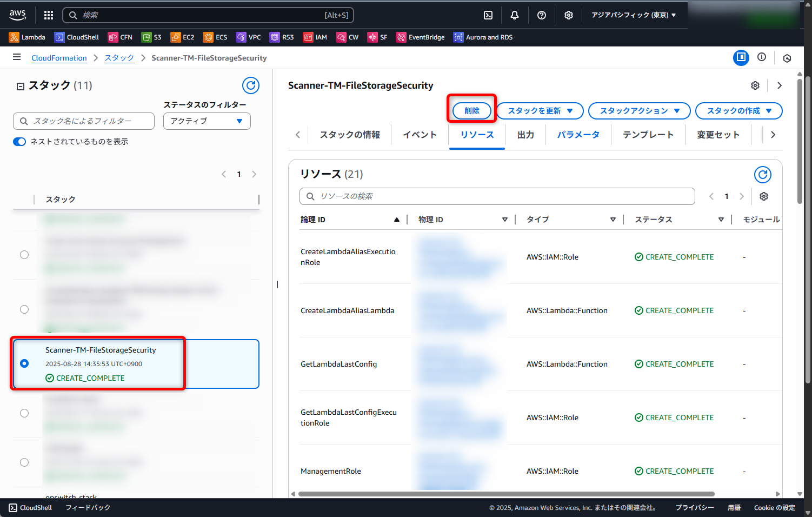Open the region selector アジアパシフィック (東京)
Screen dimensions: 812x517
tap(634, 15)
